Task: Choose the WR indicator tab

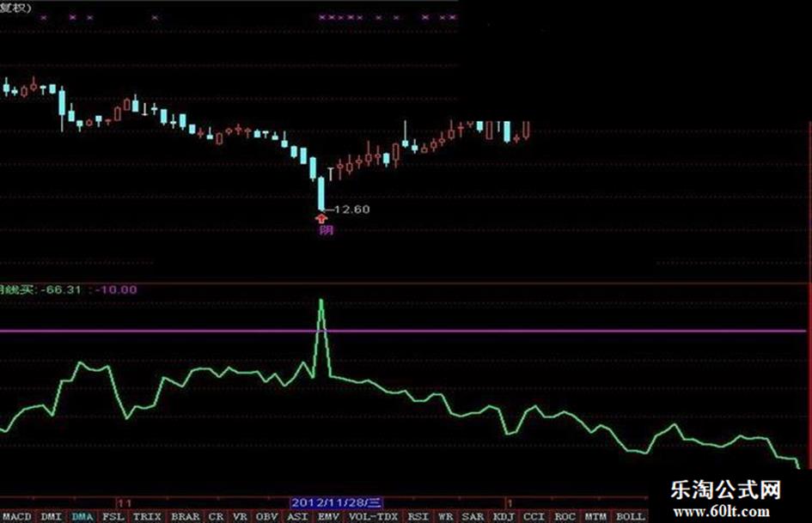Action: point(445,516)
